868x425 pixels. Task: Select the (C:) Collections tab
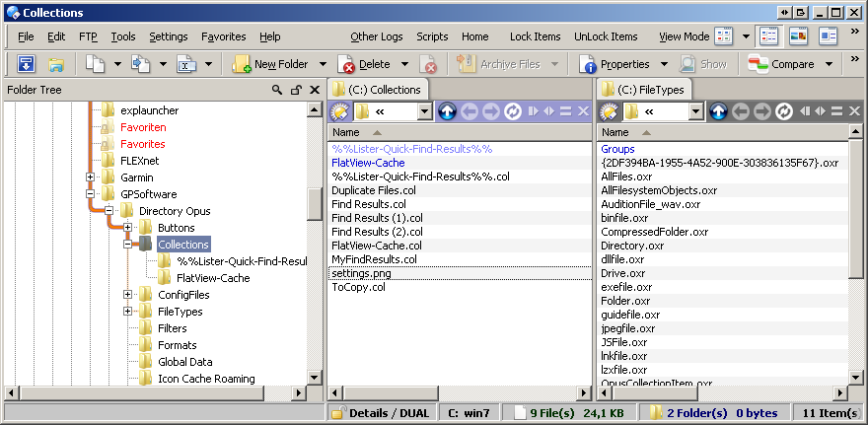pos(378,90)
